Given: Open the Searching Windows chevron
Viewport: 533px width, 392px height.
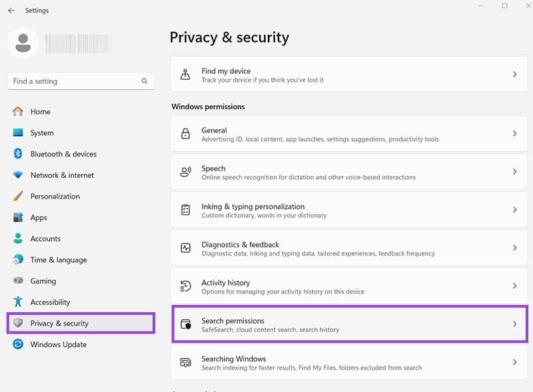Looking at the screenshot, I should tap(514, 362).
